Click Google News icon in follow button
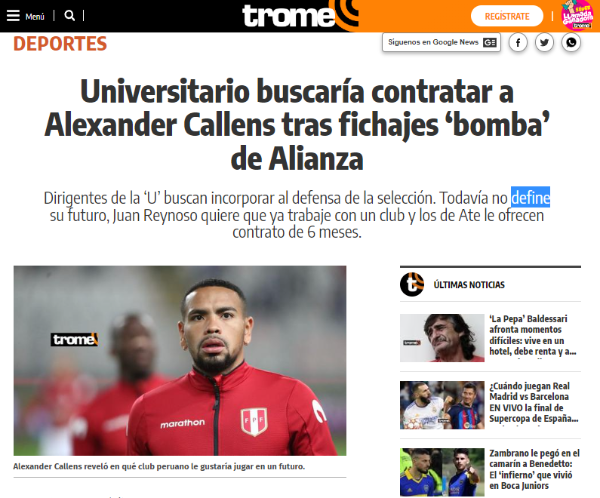The width and height of the screenshot is (600, 498). tap(490, 42)
